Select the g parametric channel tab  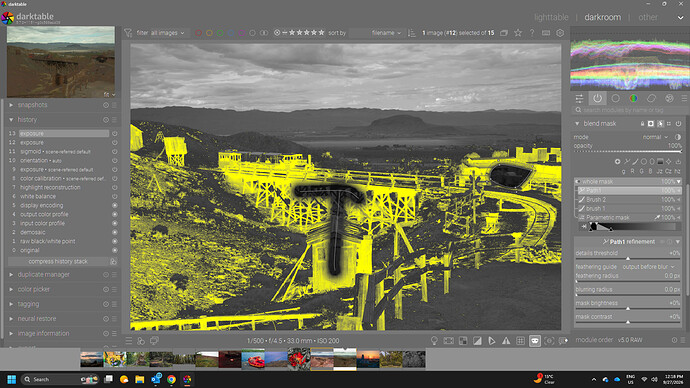tap(624, 171)
